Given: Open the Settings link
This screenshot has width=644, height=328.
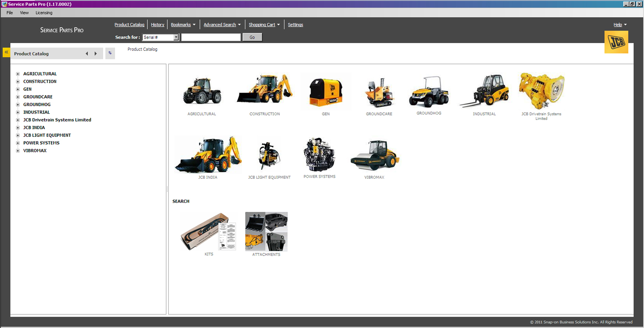Looking at the screenshot, I should pos(295,25).
